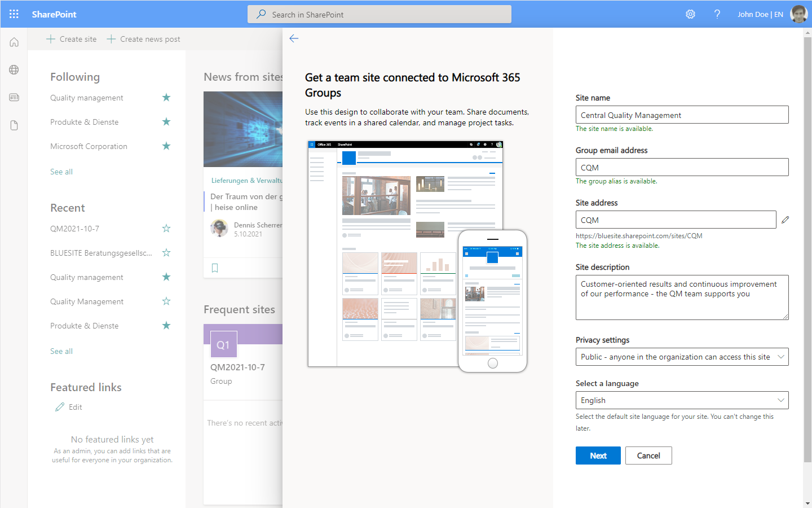Screen dimensions: 812x508
Task: Unfollow Quality management in Following list
Action: 166,98
